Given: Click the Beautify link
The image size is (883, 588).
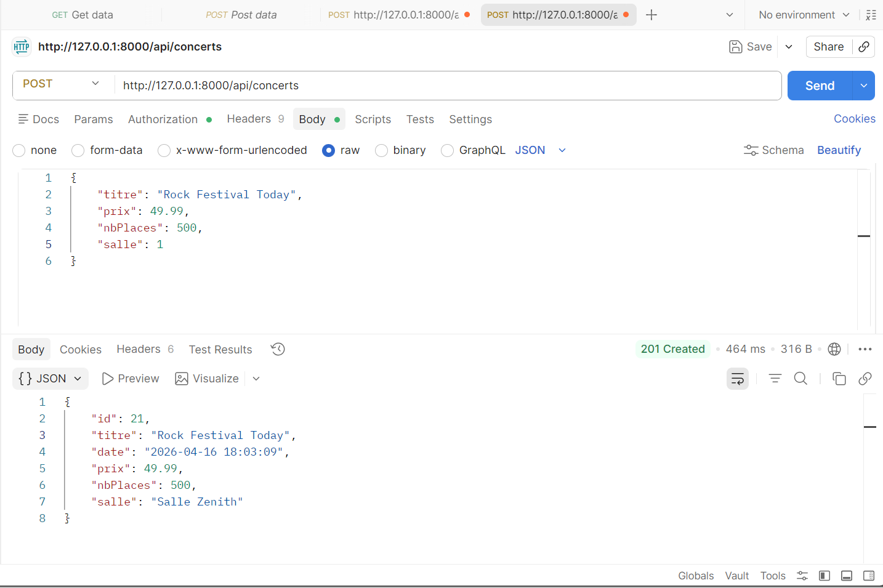Looking at the screenshot, I should click(x=839, y=150).
